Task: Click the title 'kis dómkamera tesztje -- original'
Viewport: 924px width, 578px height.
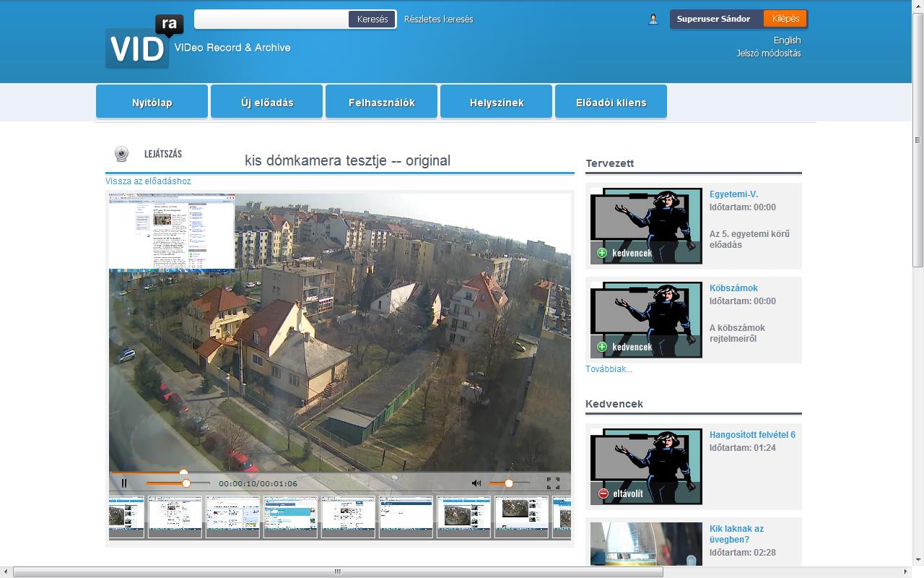Action: click(347, 160)
